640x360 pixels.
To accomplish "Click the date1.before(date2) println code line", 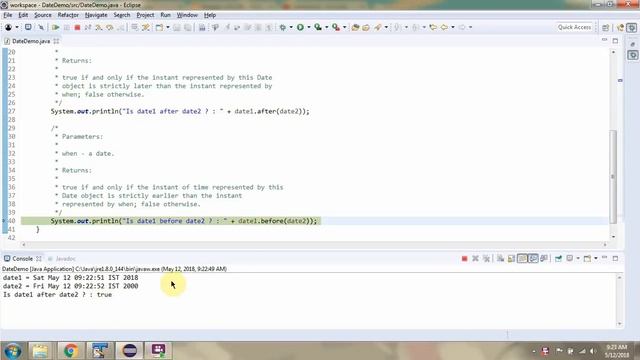I will (184, 221).
